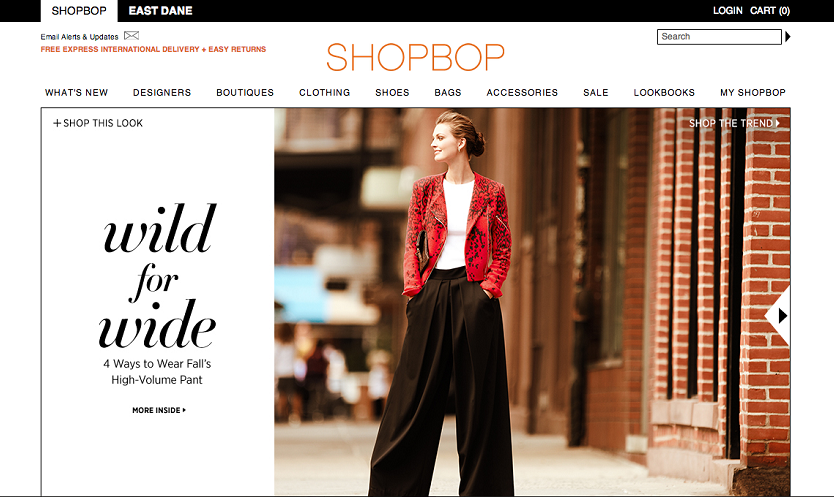Open the Sale section
834x497 pixels.
click(x=596, y=93)
